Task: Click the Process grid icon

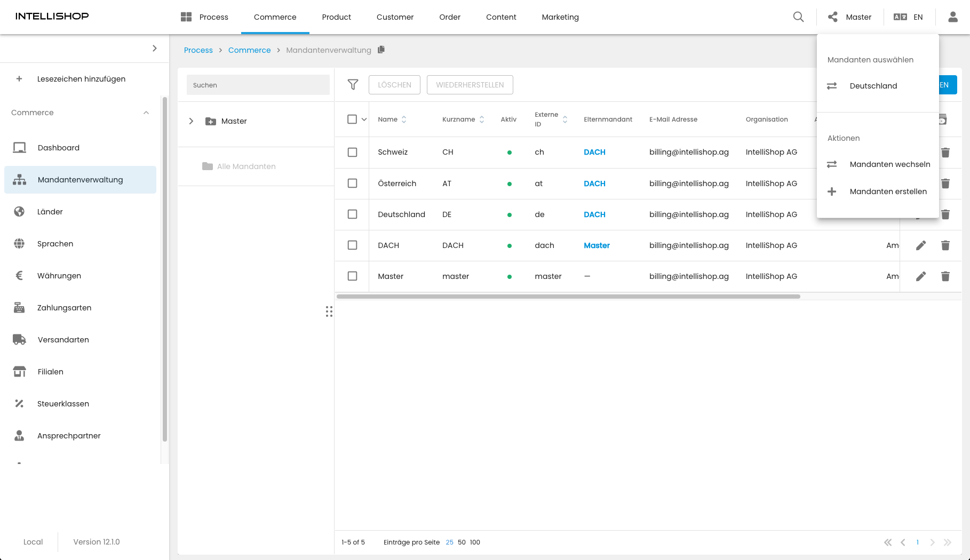Action: [x=186, y=17]
